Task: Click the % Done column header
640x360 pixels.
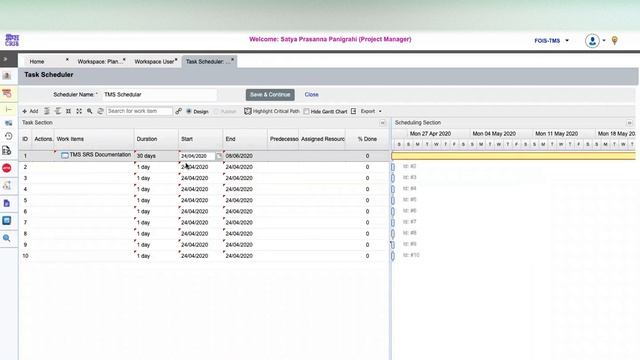Action: click(367, 139)
